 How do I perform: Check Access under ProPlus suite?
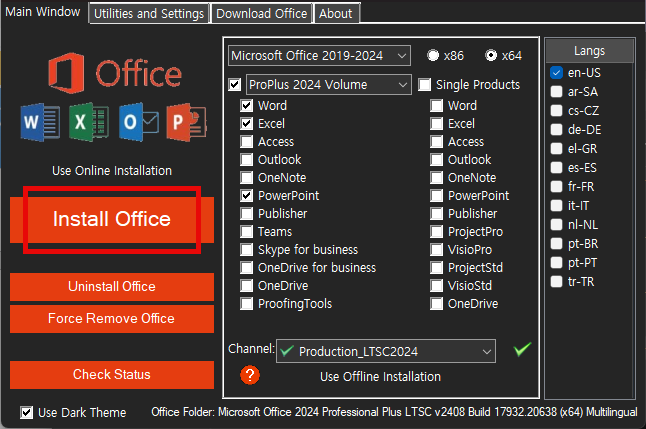(247, 142)
